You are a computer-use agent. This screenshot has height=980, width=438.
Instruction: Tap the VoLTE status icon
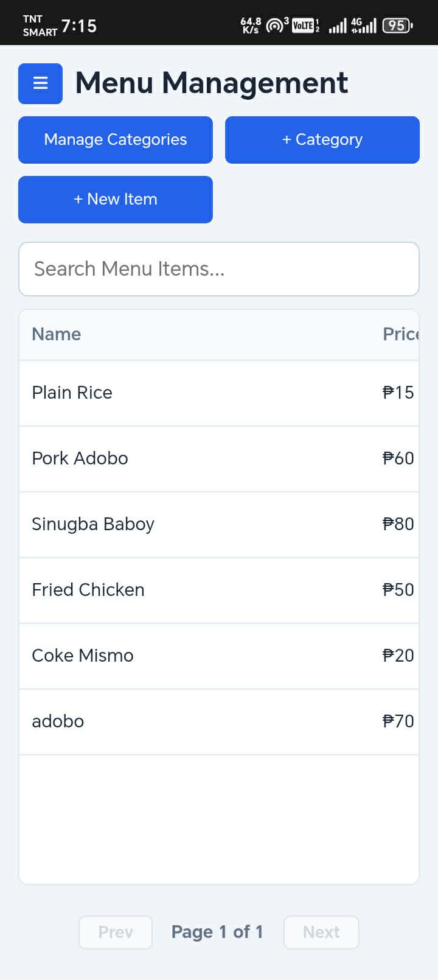pos(304,26)
